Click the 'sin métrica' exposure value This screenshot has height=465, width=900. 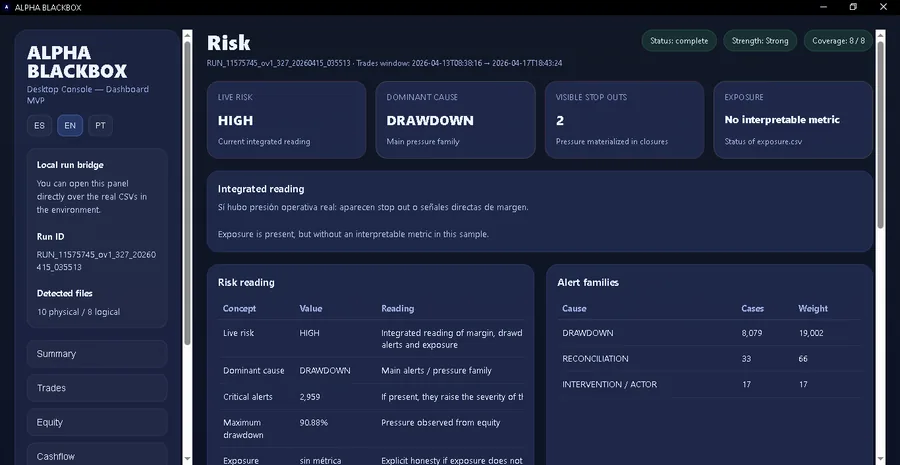click(x=320, y=460)
